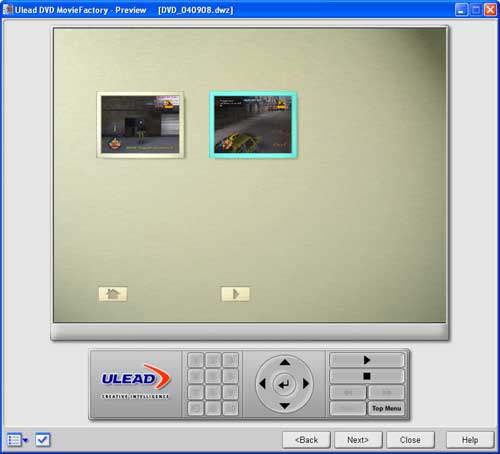Click the Top Menu button on remote

coord(386,408)
